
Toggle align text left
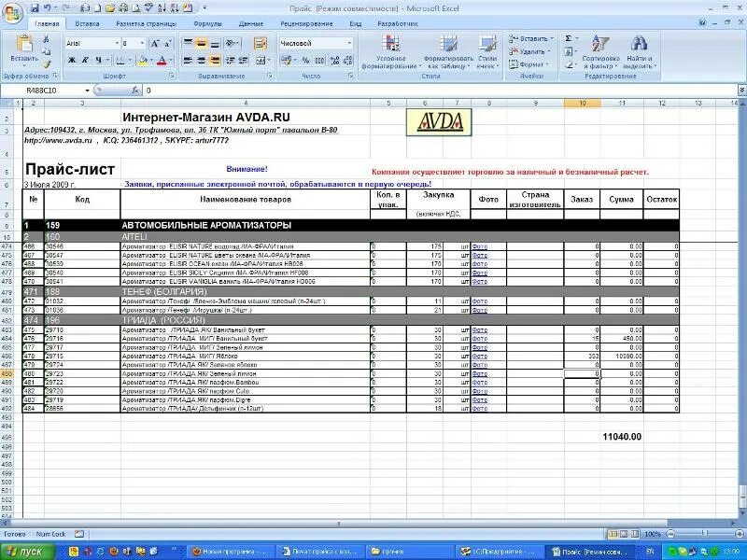click(x=189, y=61)
